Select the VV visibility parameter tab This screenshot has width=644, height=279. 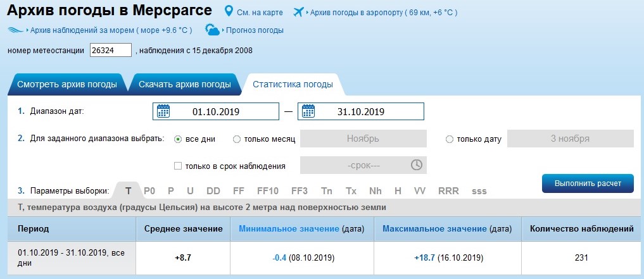(420, 191)
